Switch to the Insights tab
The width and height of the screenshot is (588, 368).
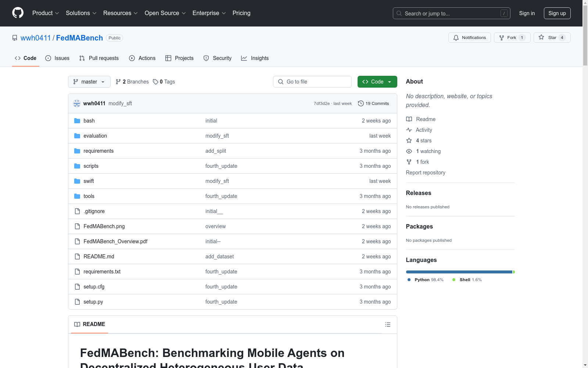pos(255,58)
